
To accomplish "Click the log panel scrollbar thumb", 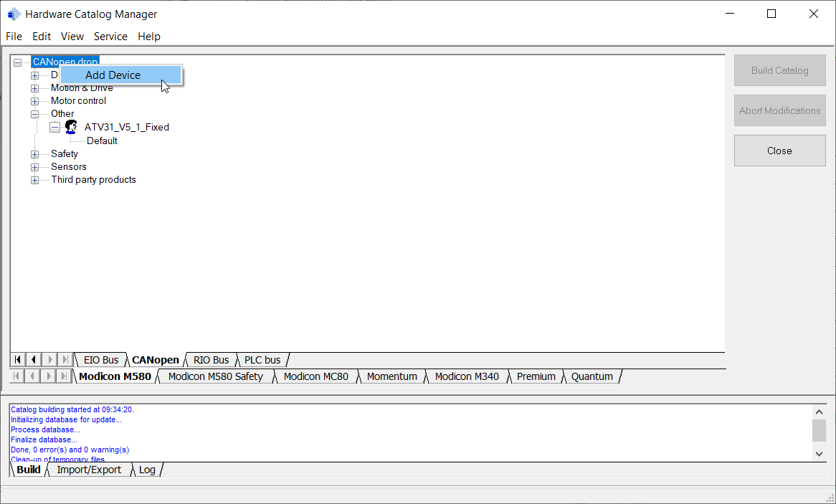I will (x=820, y=430).
